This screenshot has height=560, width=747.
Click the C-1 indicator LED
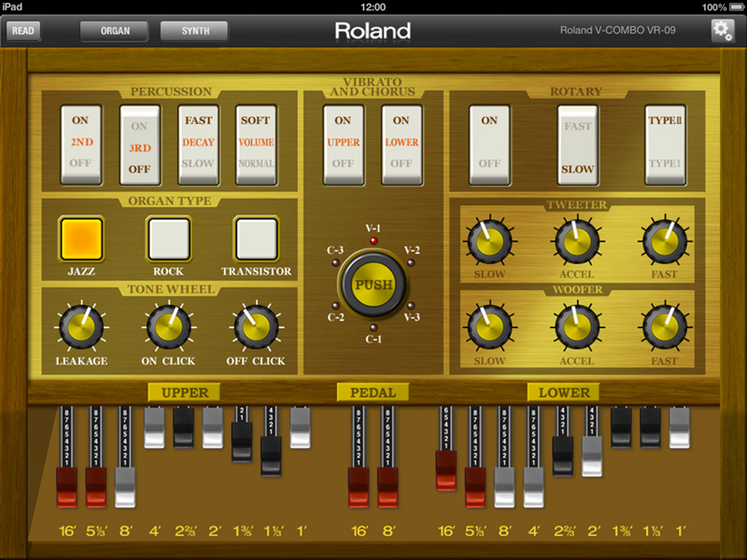pyautogui.click(x=373, y=327)
